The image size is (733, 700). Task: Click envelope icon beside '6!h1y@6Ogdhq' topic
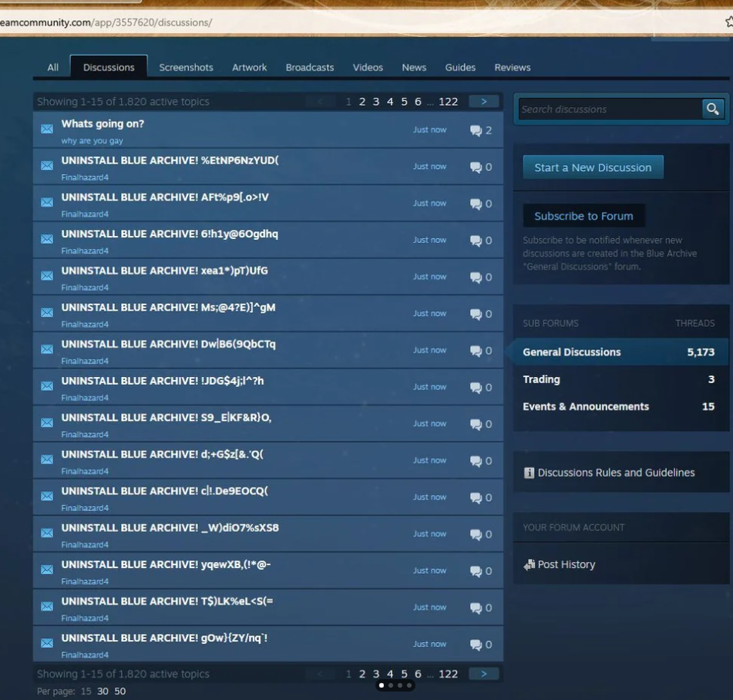47,239
